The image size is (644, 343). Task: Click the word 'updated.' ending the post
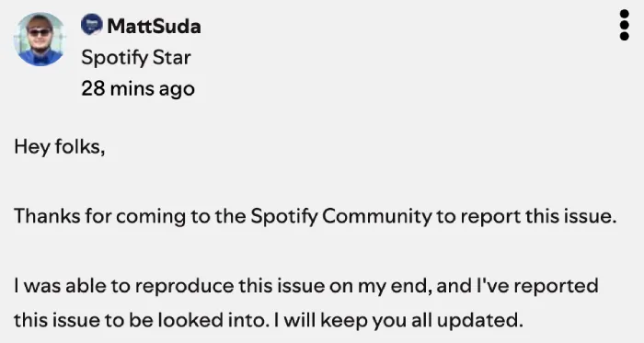(480, 320)
